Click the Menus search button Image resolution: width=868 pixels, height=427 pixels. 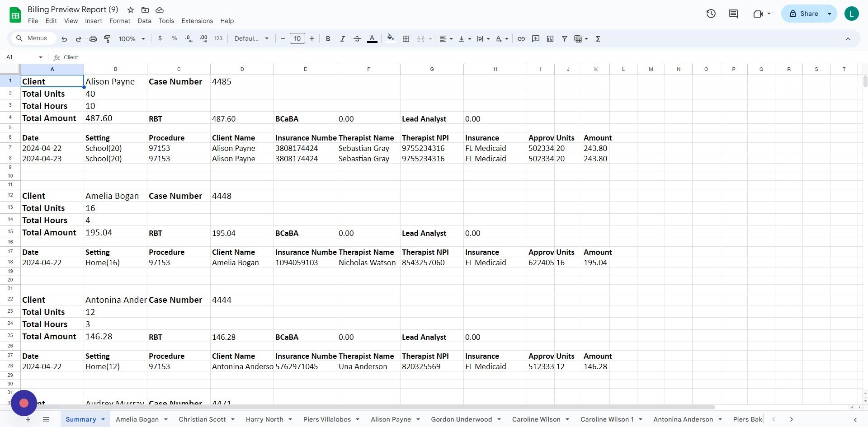32,38
